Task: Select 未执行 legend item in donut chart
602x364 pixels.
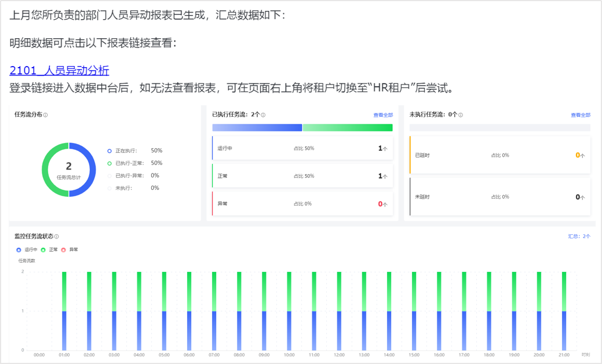Action: 122,188
